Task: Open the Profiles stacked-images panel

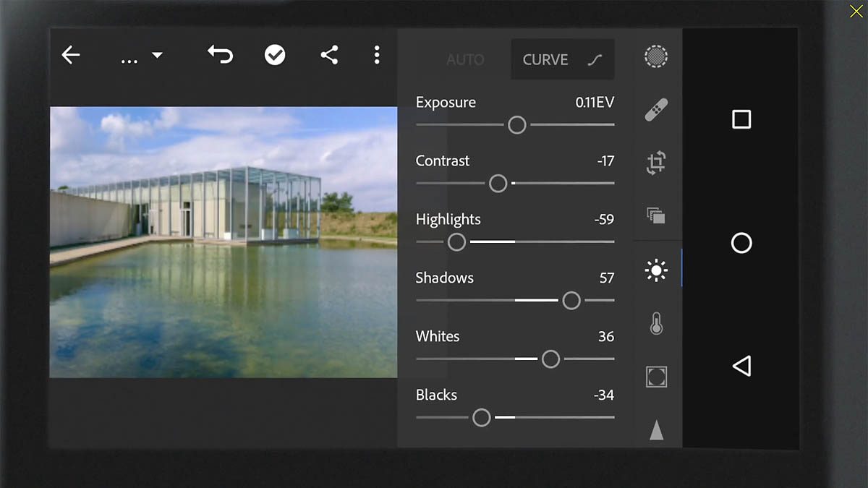Action: 656,215
